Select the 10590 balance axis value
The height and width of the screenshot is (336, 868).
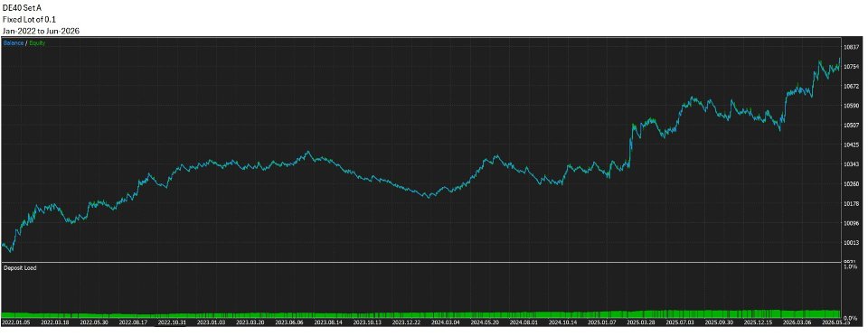(852, 106)
